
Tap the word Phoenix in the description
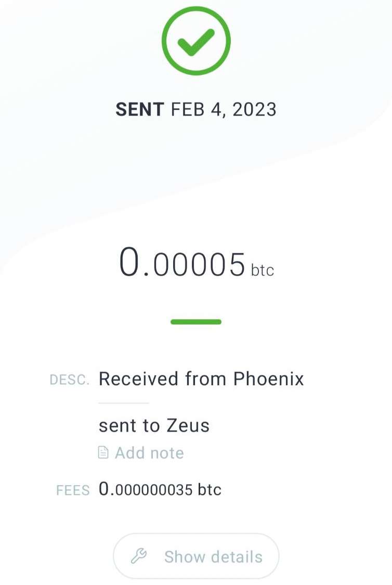(268, 379)
